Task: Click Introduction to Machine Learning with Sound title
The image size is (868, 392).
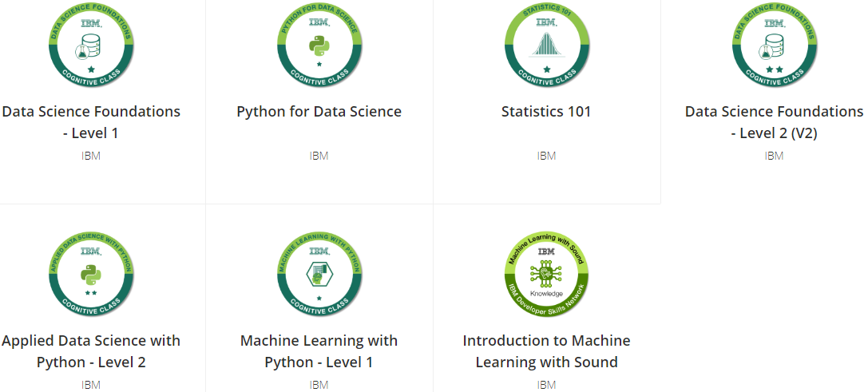Action: click(547, 351)
